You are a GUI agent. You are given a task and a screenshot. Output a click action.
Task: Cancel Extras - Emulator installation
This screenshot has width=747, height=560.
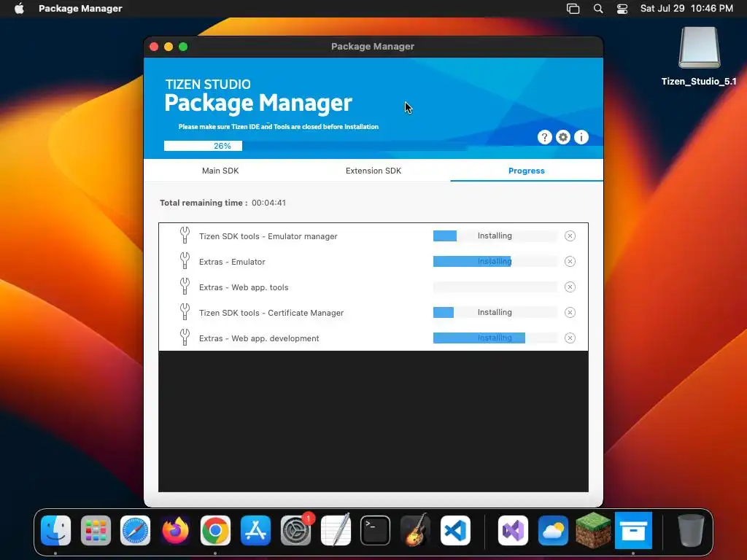(x=570, y=262)
